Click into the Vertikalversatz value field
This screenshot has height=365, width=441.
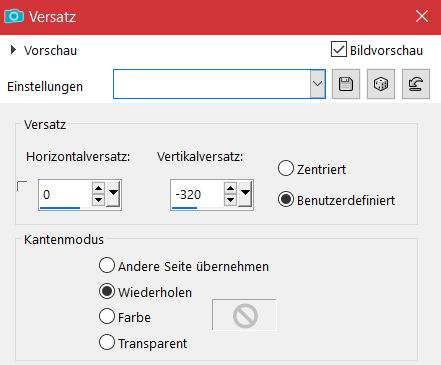click(x=197, y=194)
